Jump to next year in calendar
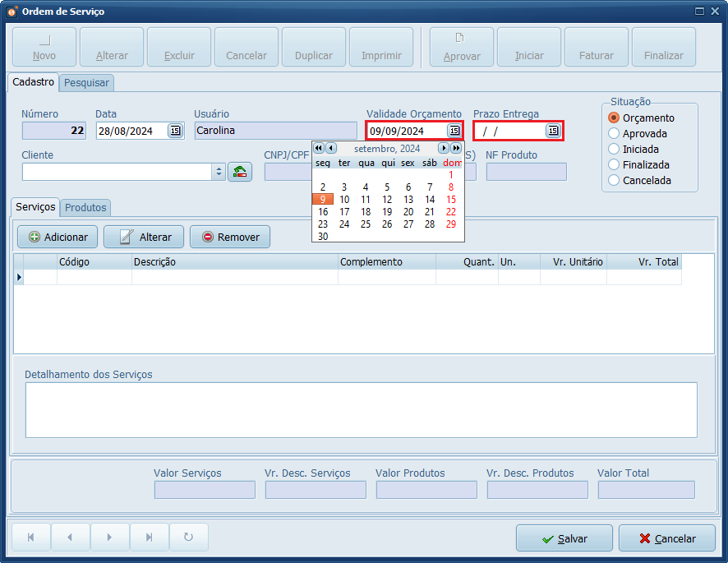 click(456, 149)
